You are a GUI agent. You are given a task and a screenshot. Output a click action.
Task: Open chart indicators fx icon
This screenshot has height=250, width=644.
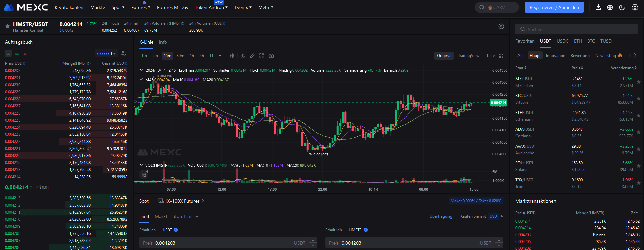click(243, 56)
